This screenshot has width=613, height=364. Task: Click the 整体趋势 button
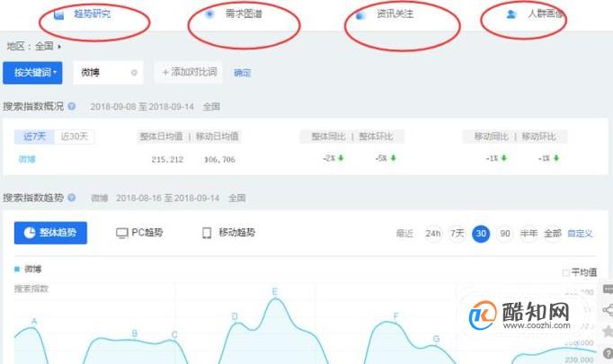[50, 233]
